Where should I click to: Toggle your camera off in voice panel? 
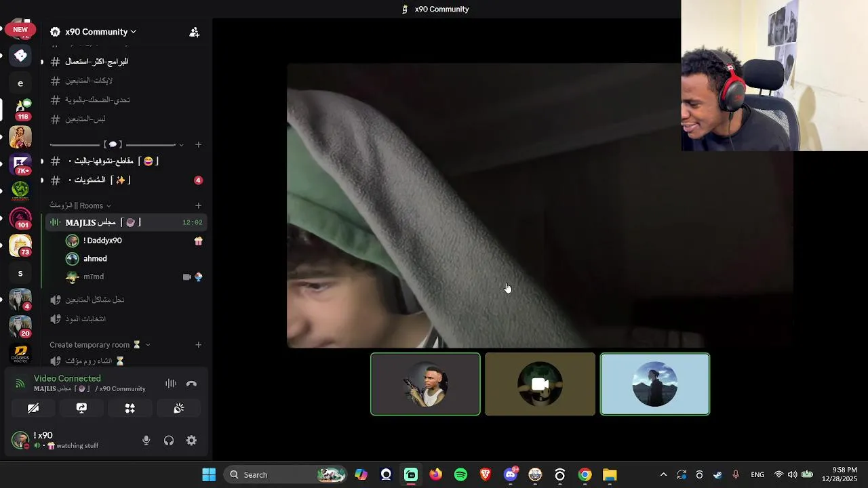tap(33, 408)
